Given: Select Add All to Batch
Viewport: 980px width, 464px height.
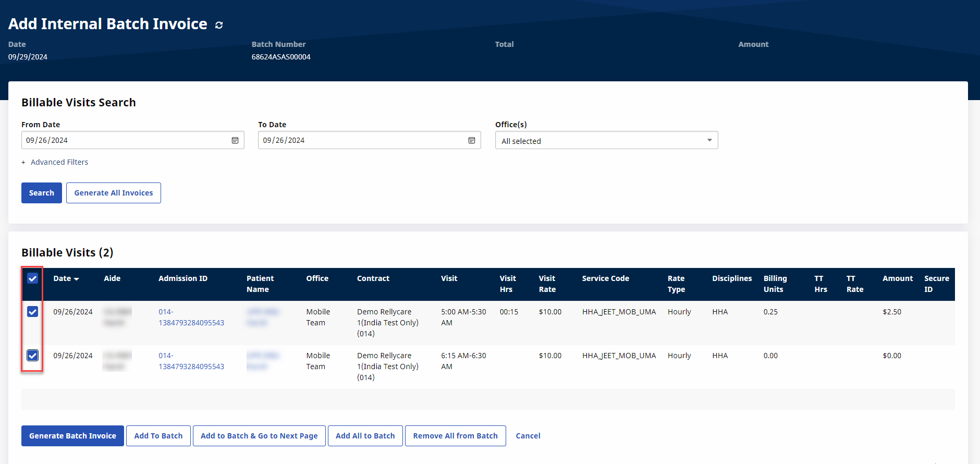Looking at the screenshot, I should (x=365, y=436).
